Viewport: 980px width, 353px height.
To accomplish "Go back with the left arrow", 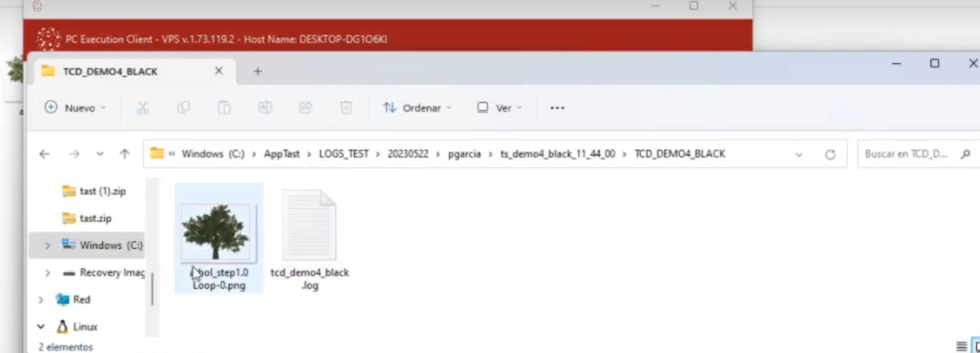I will pos(45,154).
